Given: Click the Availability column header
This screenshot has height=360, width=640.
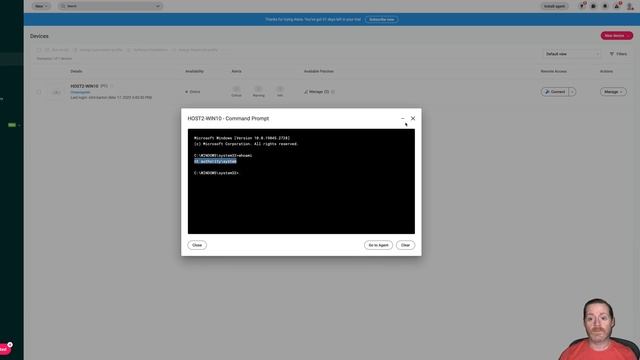Looking at the screenshot, I should pos(194,71).
